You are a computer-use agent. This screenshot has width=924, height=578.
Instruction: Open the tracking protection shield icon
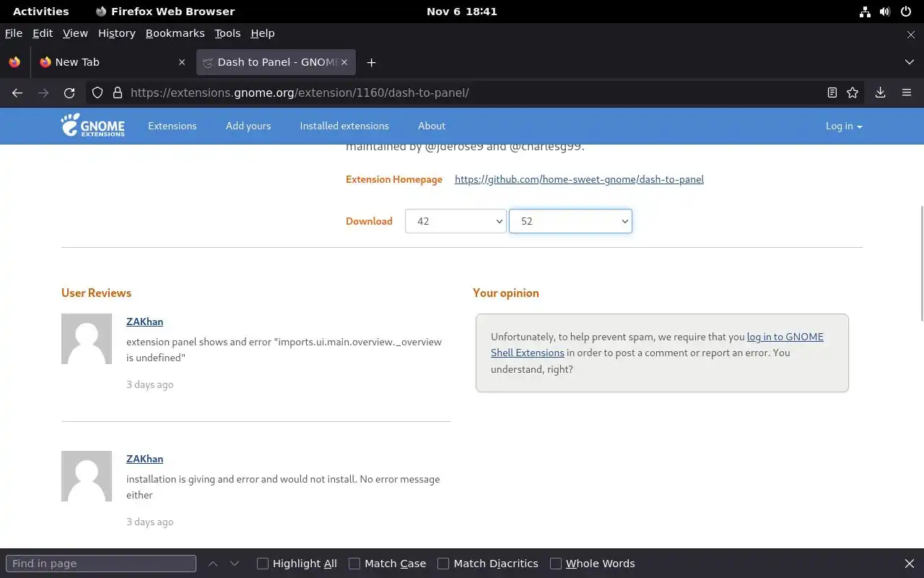[x=97, y=92]
